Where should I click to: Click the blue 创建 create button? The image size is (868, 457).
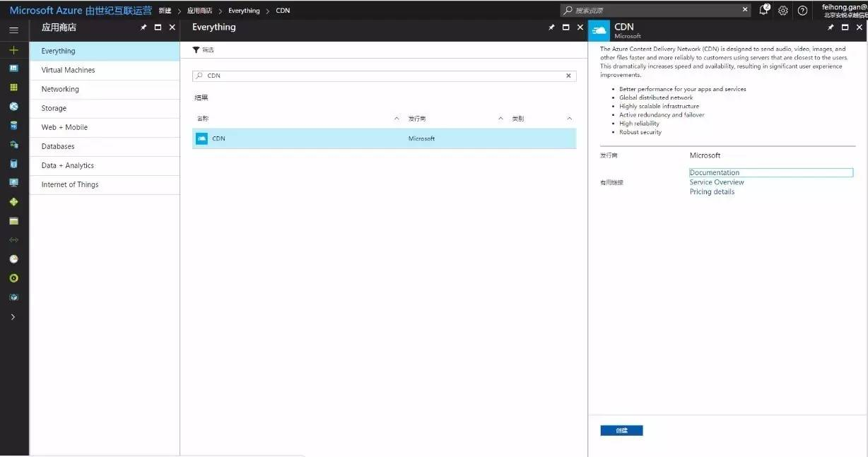621,430
